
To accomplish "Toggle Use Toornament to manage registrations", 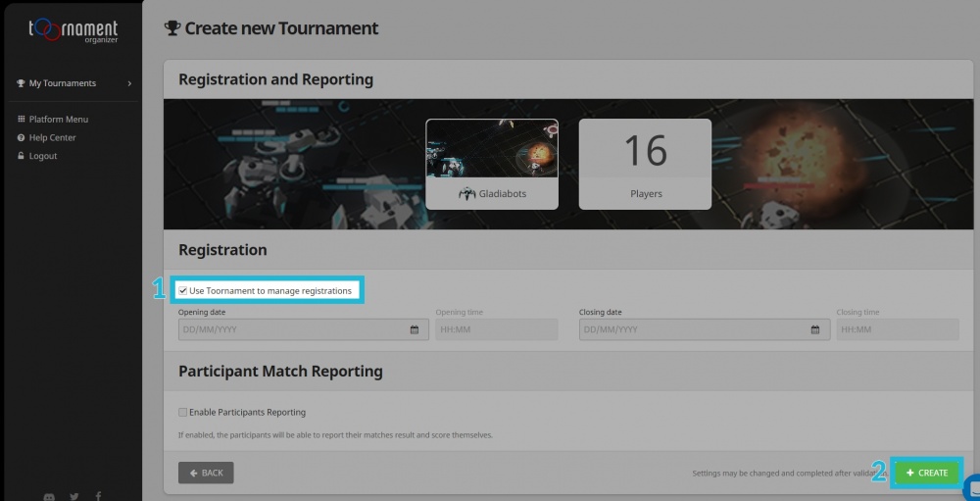I will 182,291.
